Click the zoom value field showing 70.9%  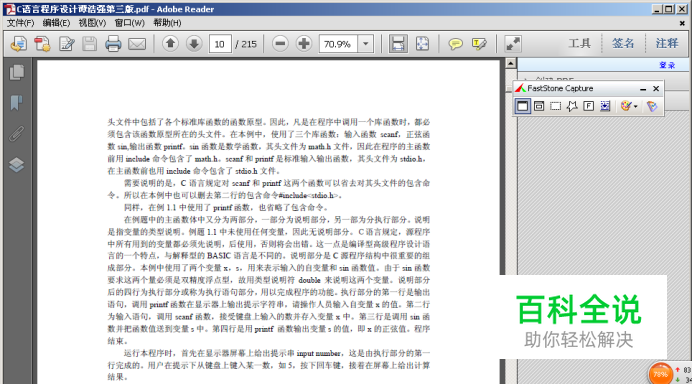click(338, 44)
